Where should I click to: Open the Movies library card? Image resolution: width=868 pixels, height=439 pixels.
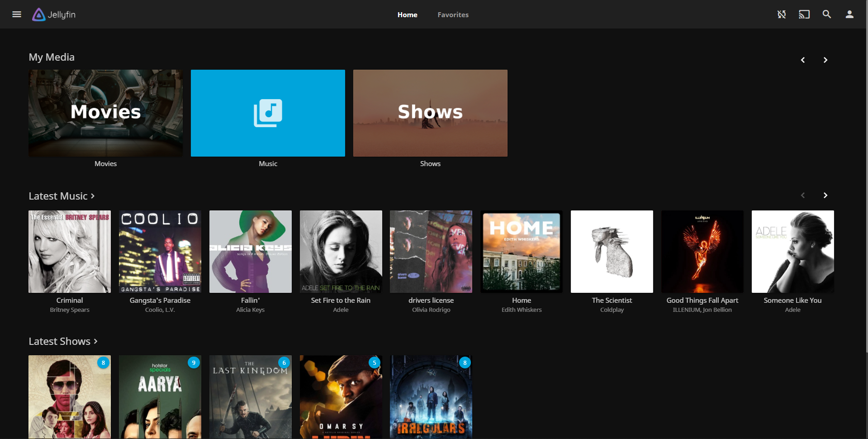tap(105, 113)
